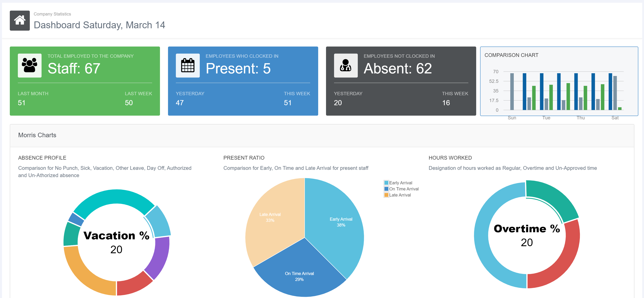Click the calendar icon on Present card
Viewport: 644px width, 298px height.
[x=187, y=65]
